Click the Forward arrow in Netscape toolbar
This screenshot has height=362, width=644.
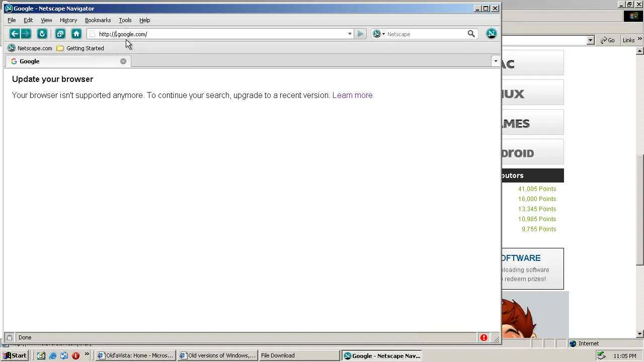[26, 34]
